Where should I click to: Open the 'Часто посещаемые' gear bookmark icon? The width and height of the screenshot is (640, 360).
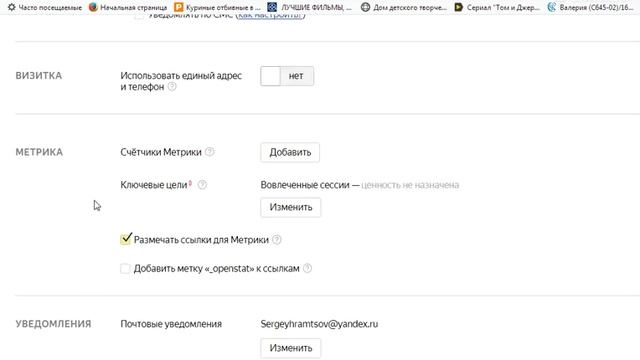coord(11,7)
